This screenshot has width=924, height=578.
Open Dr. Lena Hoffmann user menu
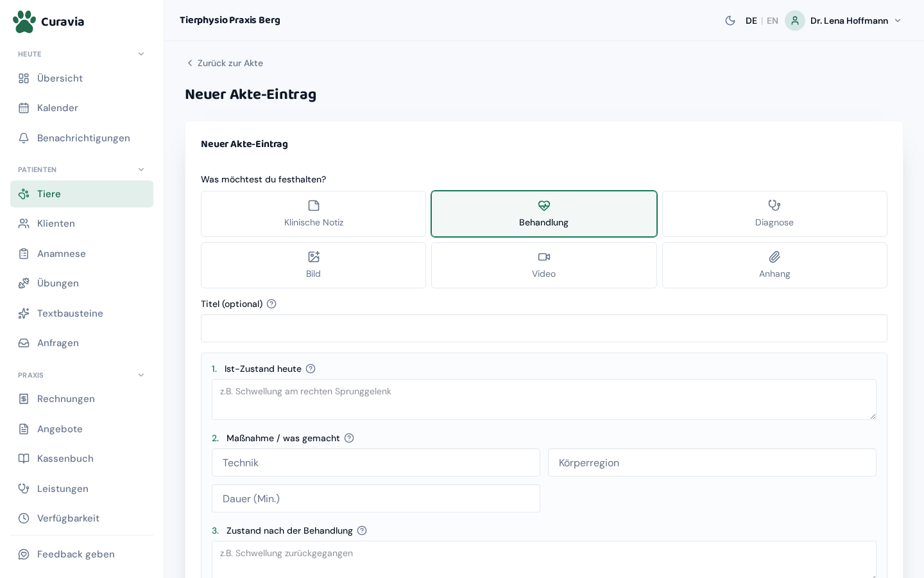click(844, 21)
